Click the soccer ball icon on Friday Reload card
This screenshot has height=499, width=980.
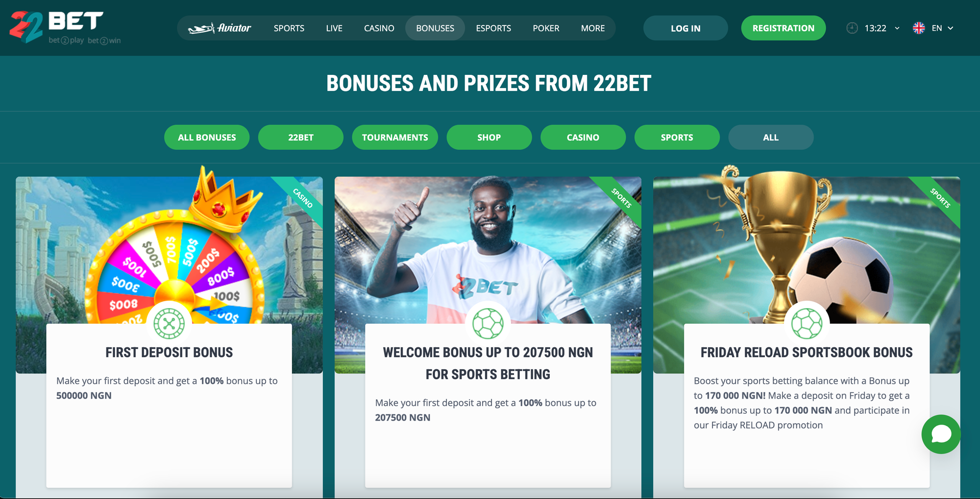(x=807, y=324)
